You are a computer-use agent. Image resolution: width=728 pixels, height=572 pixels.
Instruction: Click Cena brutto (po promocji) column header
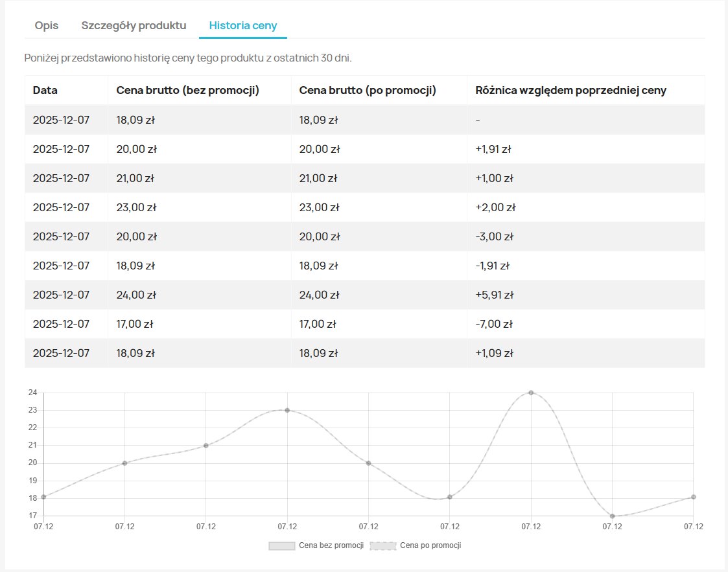[x=368, y=90]
